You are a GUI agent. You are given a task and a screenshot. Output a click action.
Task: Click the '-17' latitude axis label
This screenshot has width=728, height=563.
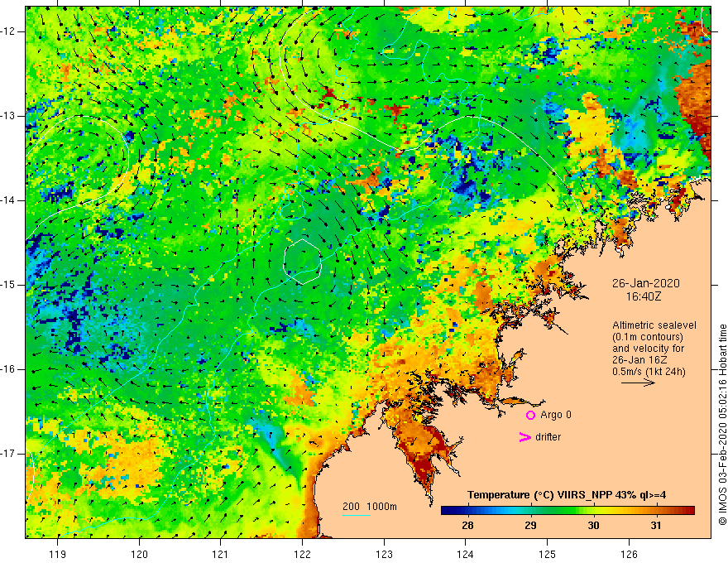tap(9, 454)
